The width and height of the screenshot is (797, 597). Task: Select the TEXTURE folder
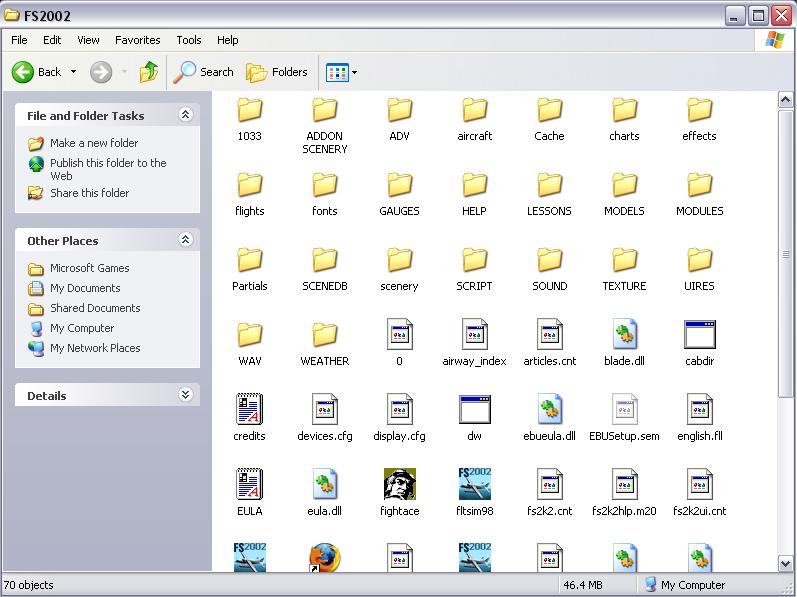pos(624,270)
